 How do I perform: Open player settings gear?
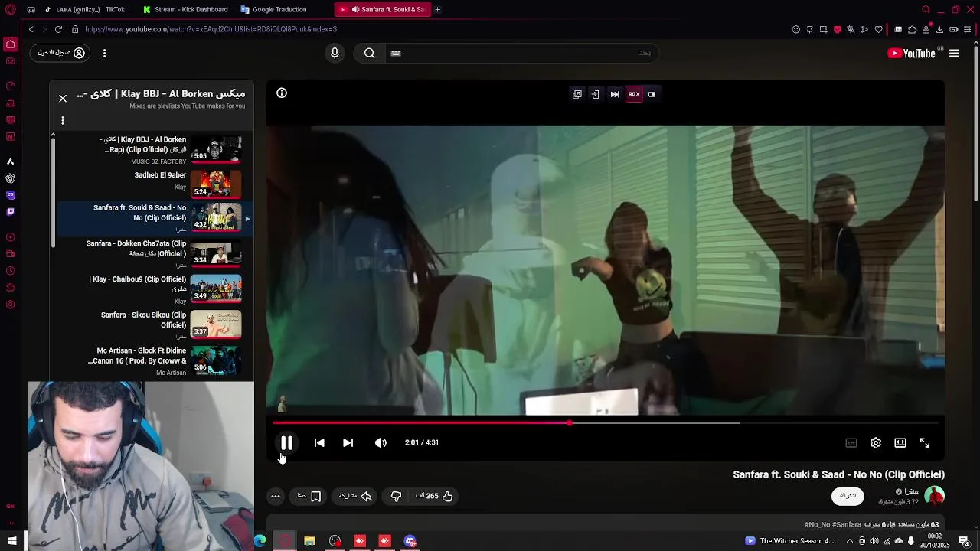876,442
